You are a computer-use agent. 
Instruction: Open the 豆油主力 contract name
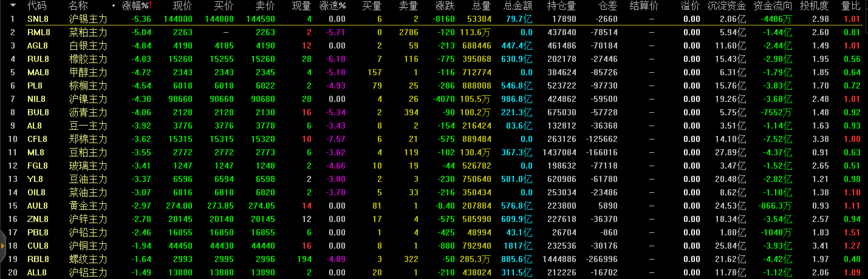(88, 179)
